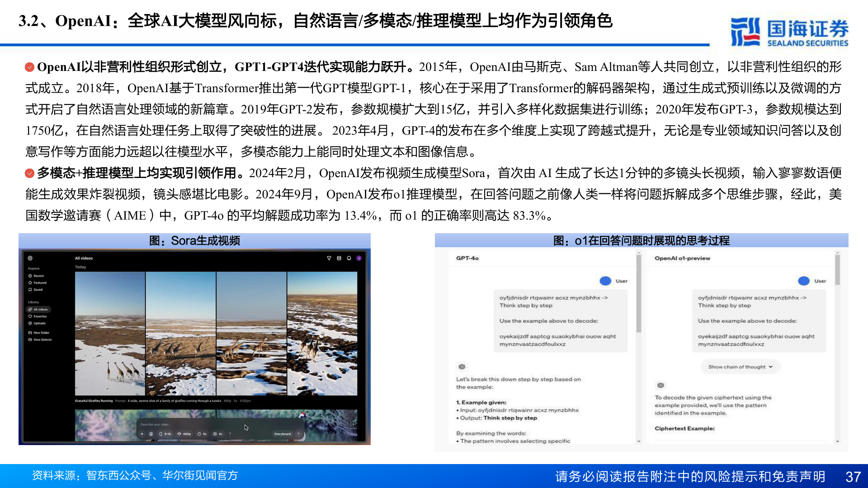Image resolution: width=868 pixels, height=488 pixels.
Task: Click the up-arrow submit button in prompt bar
Action: click(298, 434)
